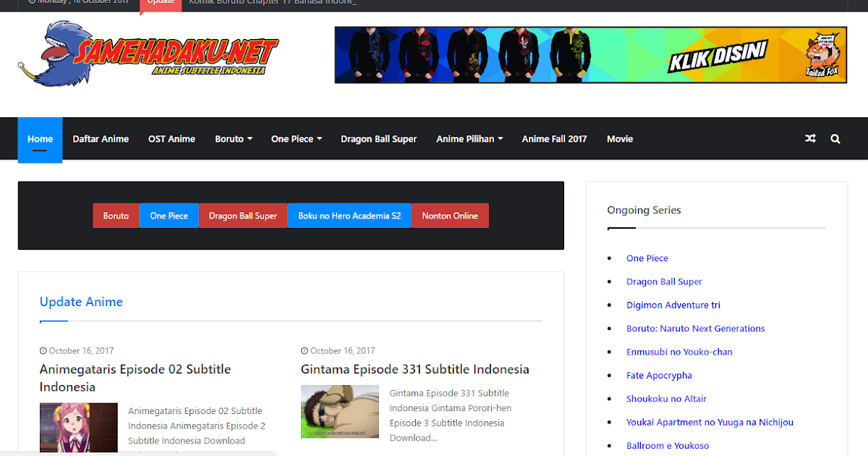
Task: Open Youkai Apartment no Yuuga na Nichijou
Action: tap(710, 422)
